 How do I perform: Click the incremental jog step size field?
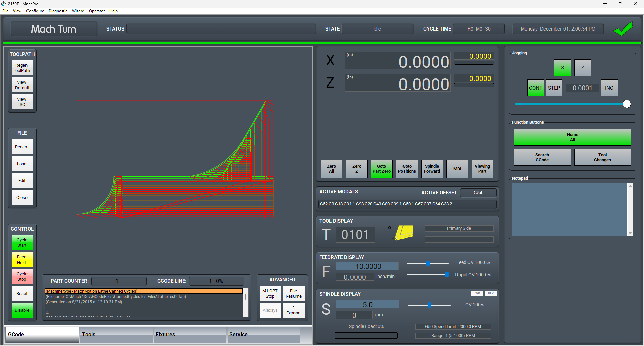[582, 88]
